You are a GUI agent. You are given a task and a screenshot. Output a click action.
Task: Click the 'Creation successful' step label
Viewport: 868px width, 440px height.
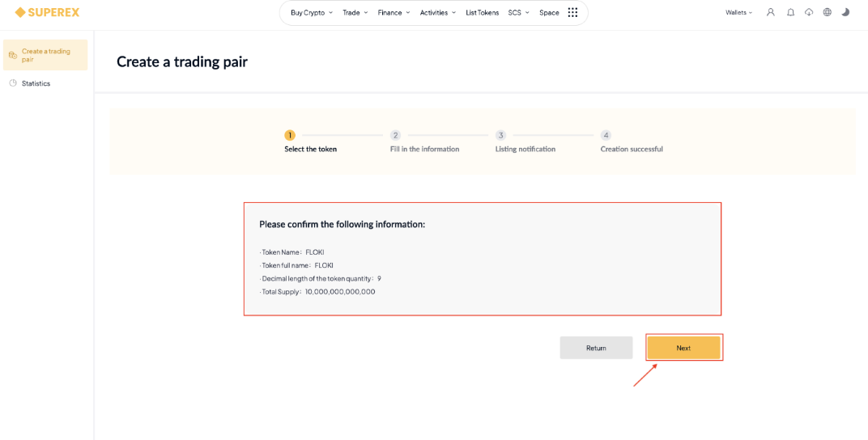(x=632, y=150)
